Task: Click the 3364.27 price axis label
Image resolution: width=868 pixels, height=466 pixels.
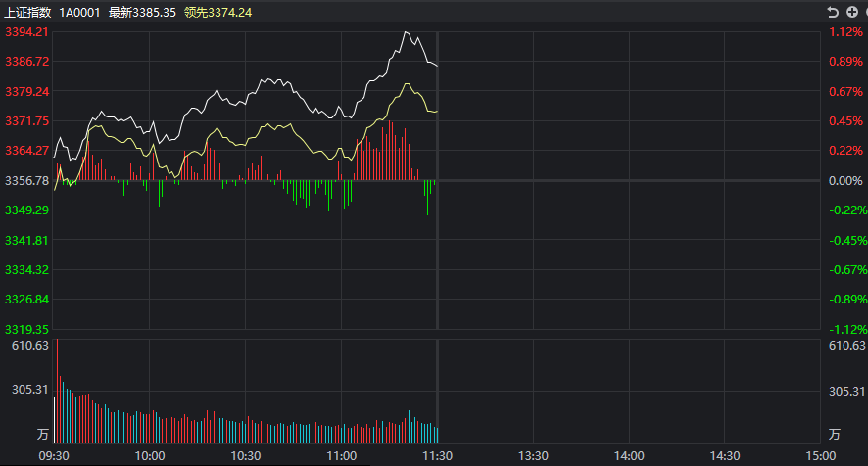Action: 27,151
